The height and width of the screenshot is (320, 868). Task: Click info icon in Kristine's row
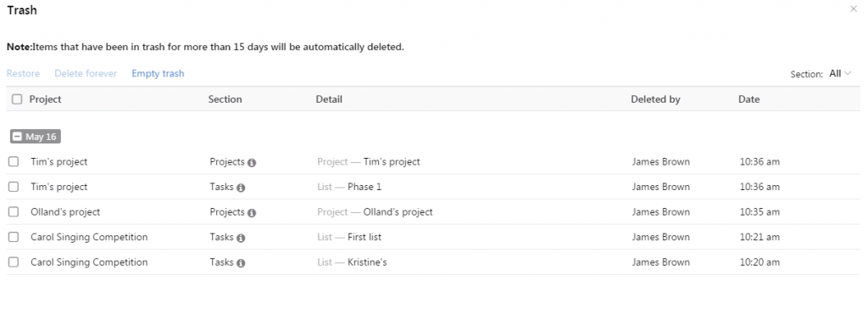(241, 263)
